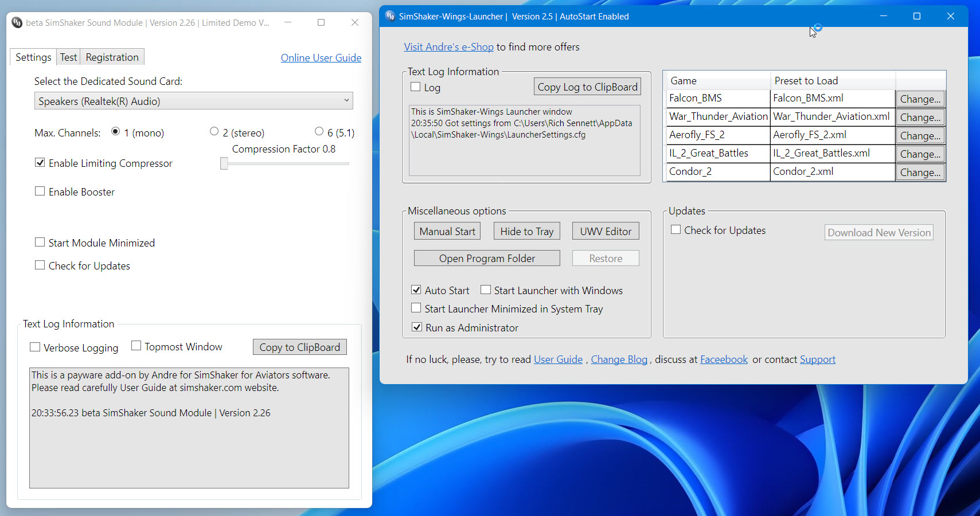The height and width of the screenshot is (516, 980).
Task: Expand the Dedicated Sound Card dropdown
Action: pos(193,101)
